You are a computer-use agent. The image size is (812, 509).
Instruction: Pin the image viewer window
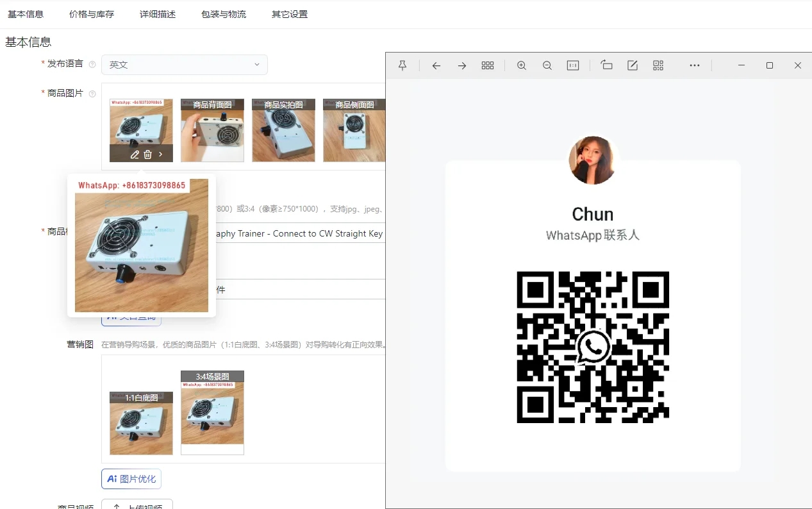[x=402, y=65]
